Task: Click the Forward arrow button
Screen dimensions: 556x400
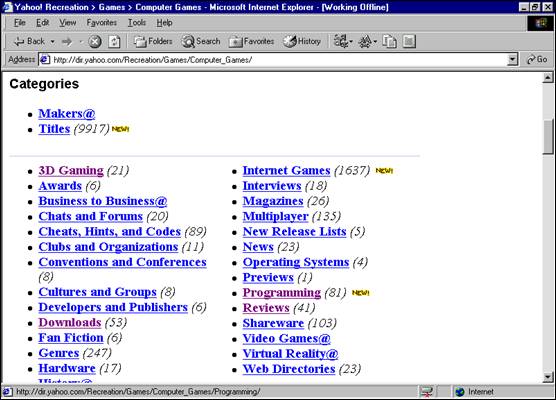Action: [66, 42]
